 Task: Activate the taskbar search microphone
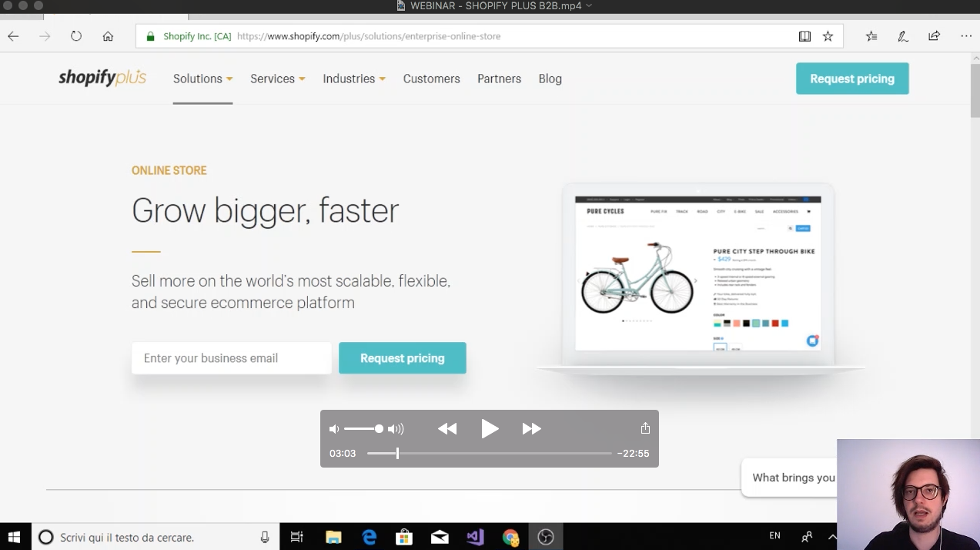265,537
